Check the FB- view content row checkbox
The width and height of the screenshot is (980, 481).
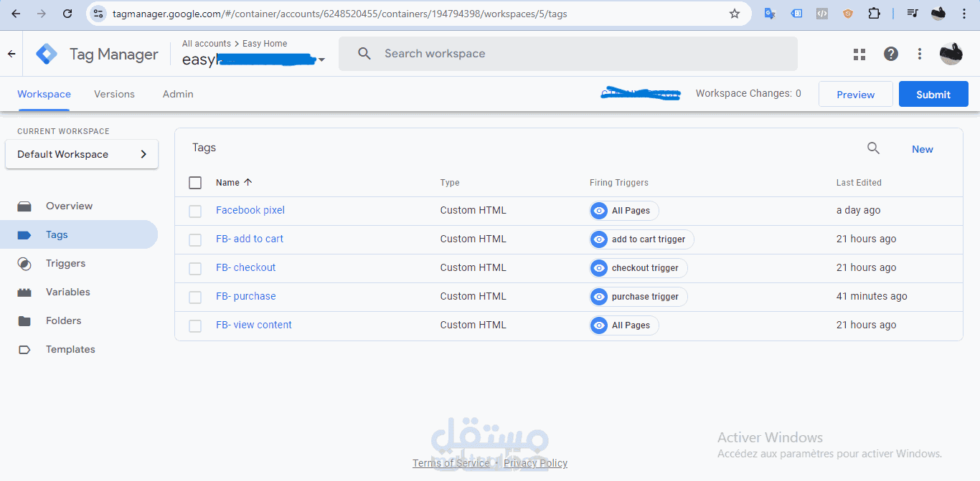click(x=195, y=326)
